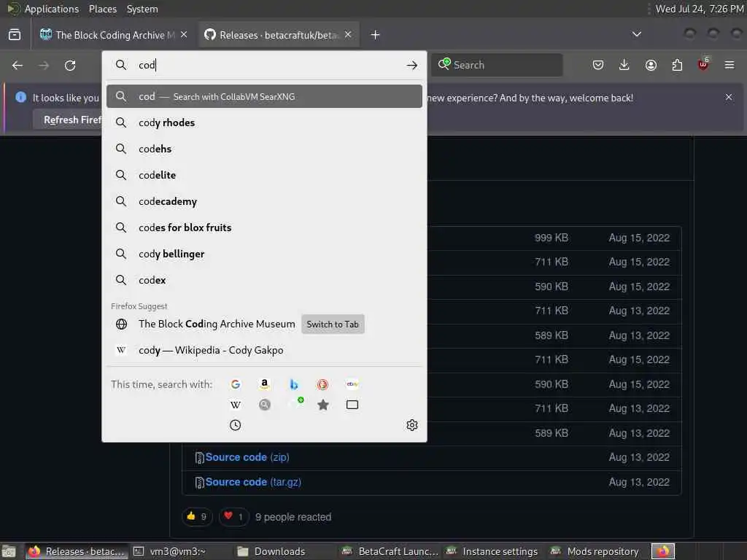Open Downloads panel in toolbar
The image size is (747, 560).
click(x=624, y=65)
